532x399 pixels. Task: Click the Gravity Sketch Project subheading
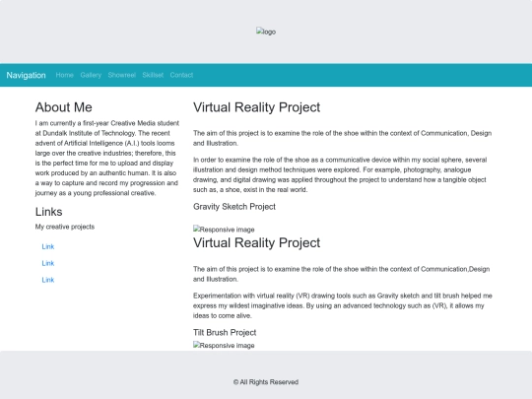point(234,207)
